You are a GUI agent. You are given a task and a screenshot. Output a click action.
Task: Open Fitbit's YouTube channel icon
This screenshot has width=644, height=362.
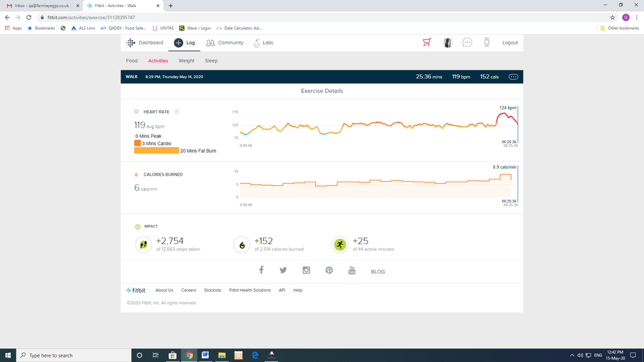click(352, 270)
